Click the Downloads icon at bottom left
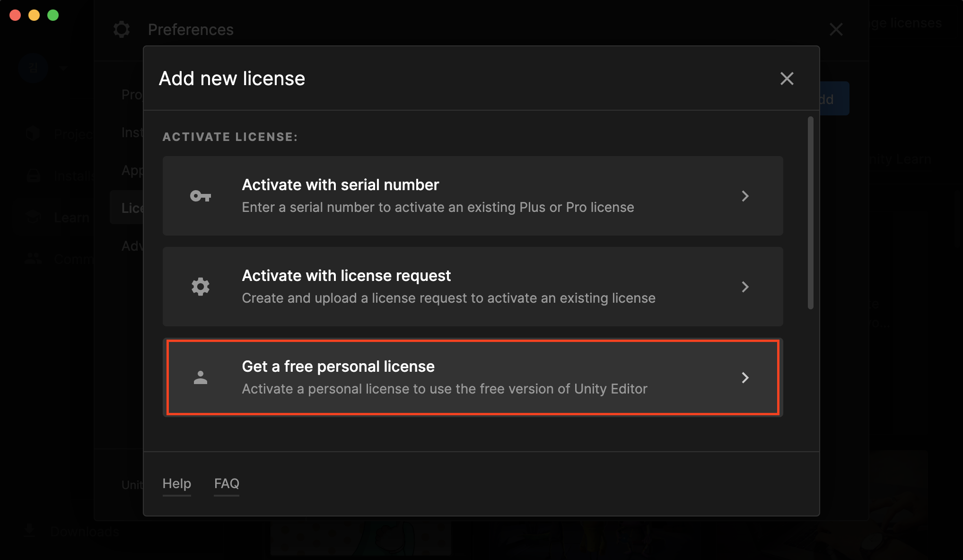Viewport: 963px width, 560px height. (30, 531)
